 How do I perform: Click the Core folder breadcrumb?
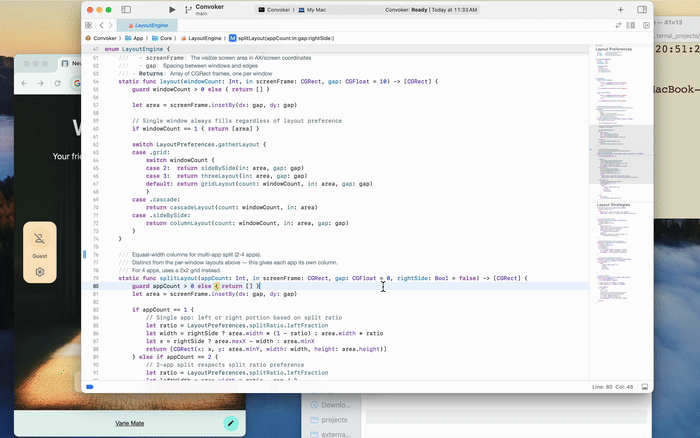click(162, 38)
